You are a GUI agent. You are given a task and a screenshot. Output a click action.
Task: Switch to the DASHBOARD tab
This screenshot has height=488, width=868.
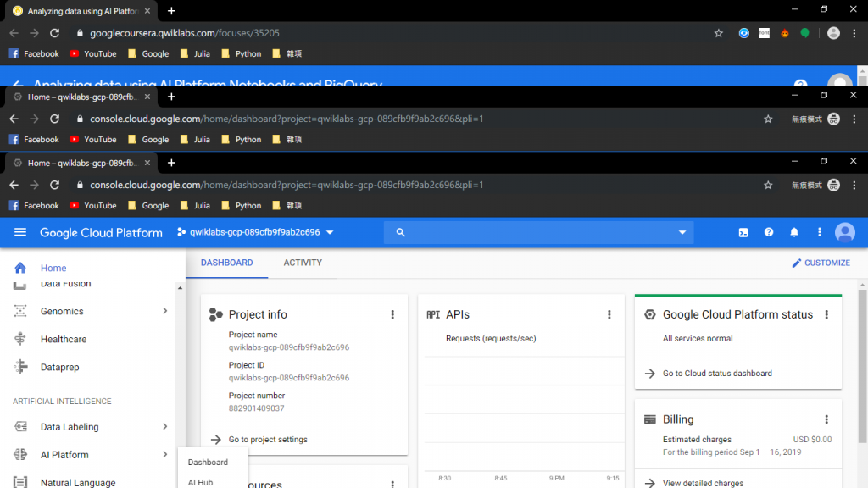click(x=226, y=263)
